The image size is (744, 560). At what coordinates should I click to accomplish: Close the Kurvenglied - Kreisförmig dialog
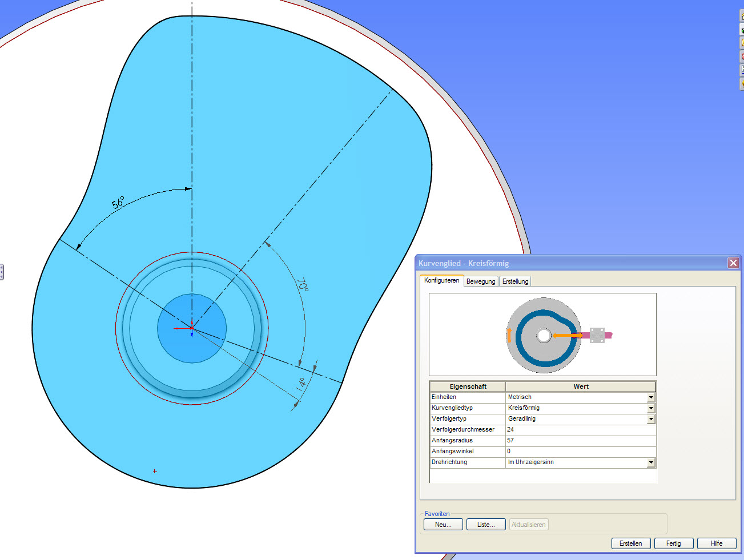734,263
